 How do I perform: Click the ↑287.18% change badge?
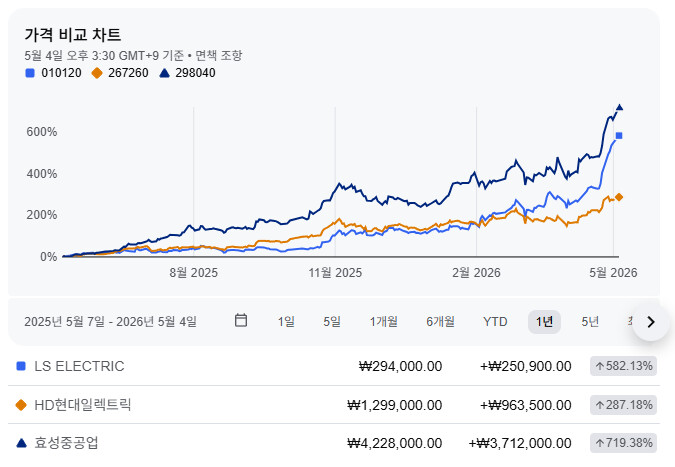623,405
